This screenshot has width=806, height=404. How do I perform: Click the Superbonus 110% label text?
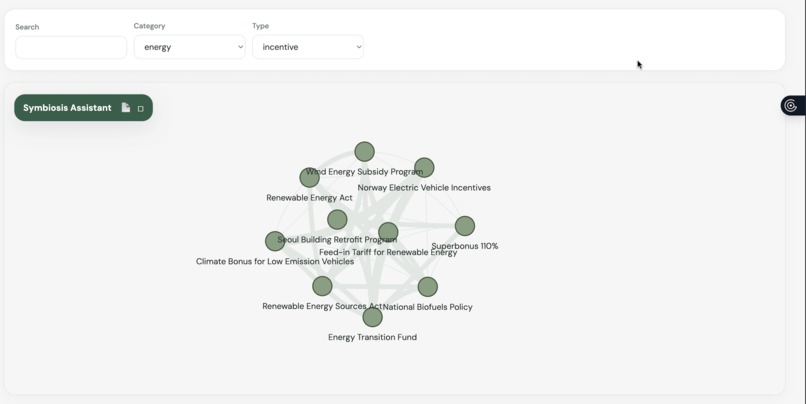(x=465, y=246)
